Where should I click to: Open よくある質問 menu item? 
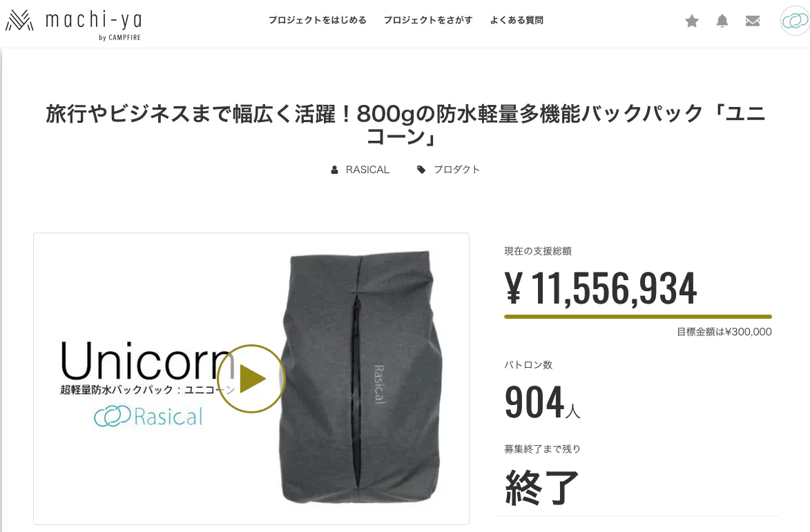517,20
